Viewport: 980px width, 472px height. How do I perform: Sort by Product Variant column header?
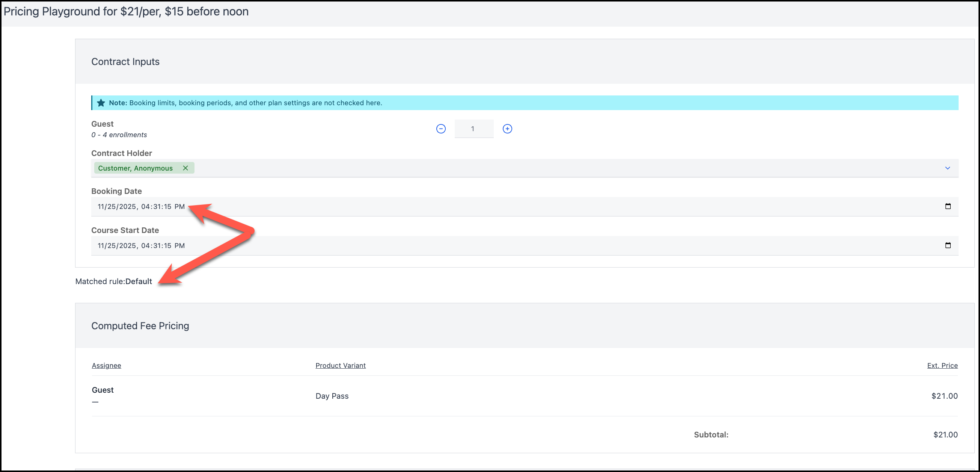click(x=340, y=365)
